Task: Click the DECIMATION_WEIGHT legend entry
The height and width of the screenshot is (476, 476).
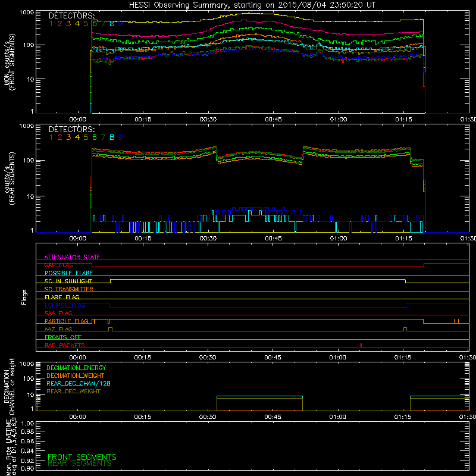Action: 76,376
